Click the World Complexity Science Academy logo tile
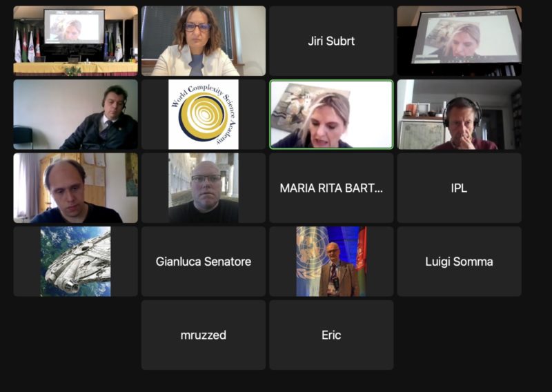This screenshot has width=552, height=392. click(x=204, y=115)
